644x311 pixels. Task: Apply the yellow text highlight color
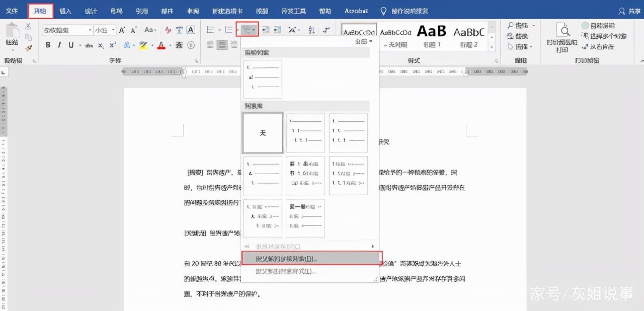tap(143, 45)
